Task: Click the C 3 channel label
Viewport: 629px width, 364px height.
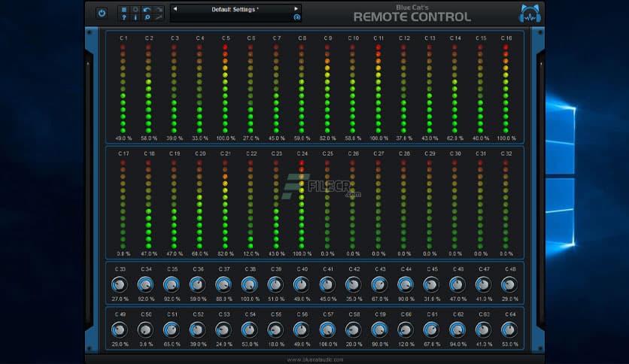Action: click(175, 38)
